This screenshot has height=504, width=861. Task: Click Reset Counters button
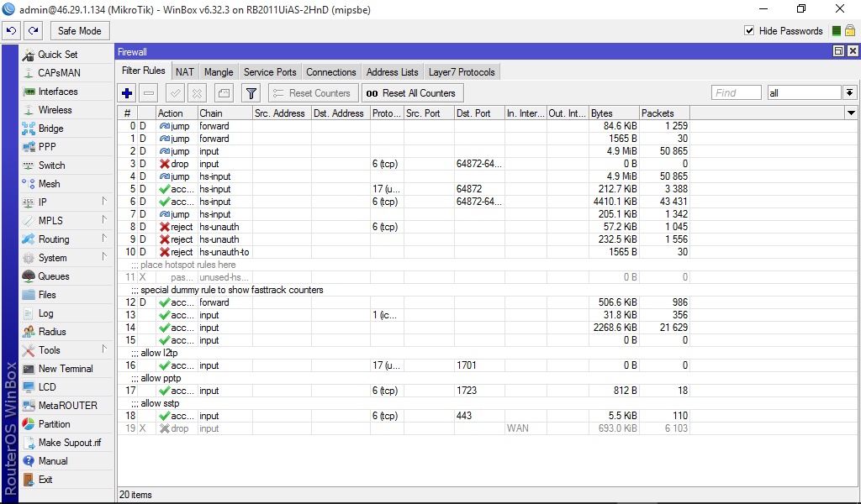(313, 93)
